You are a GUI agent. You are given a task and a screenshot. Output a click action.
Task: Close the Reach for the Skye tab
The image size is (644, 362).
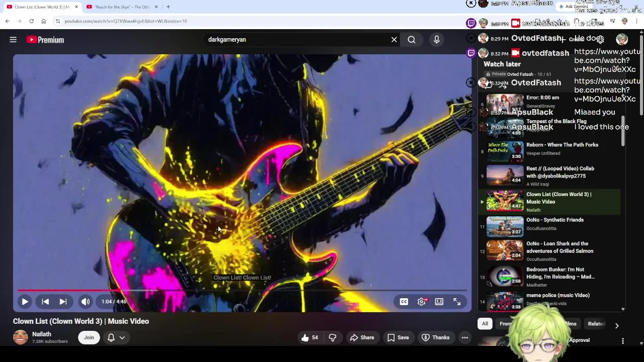coord(156,7)
